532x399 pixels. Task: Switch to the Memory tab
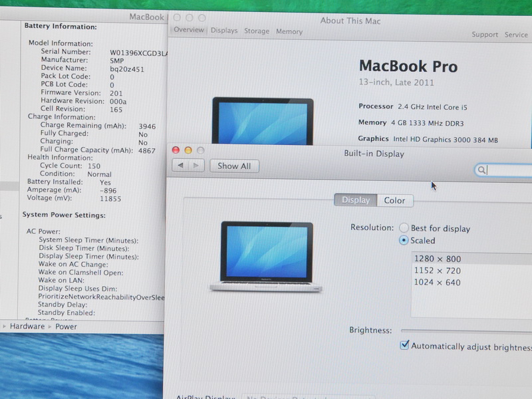(x=289, y=31)
